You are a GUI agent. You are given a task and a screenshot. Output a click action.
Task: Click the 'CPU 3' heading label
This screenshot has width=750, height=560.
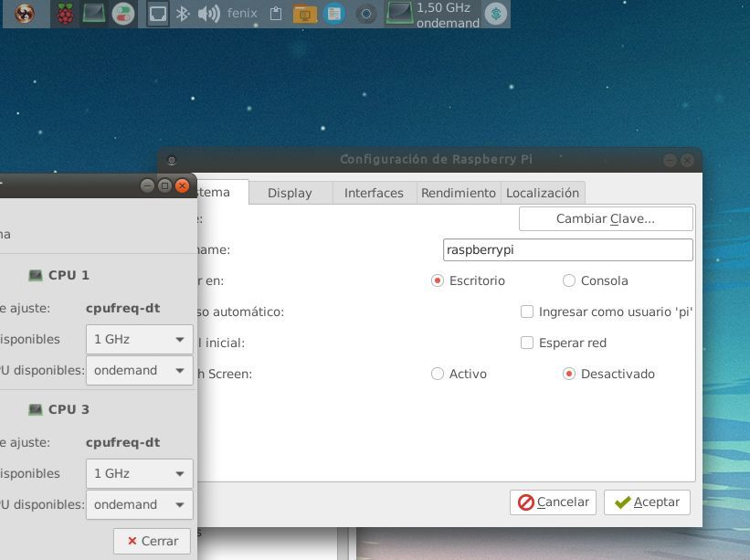pos(69,410)
